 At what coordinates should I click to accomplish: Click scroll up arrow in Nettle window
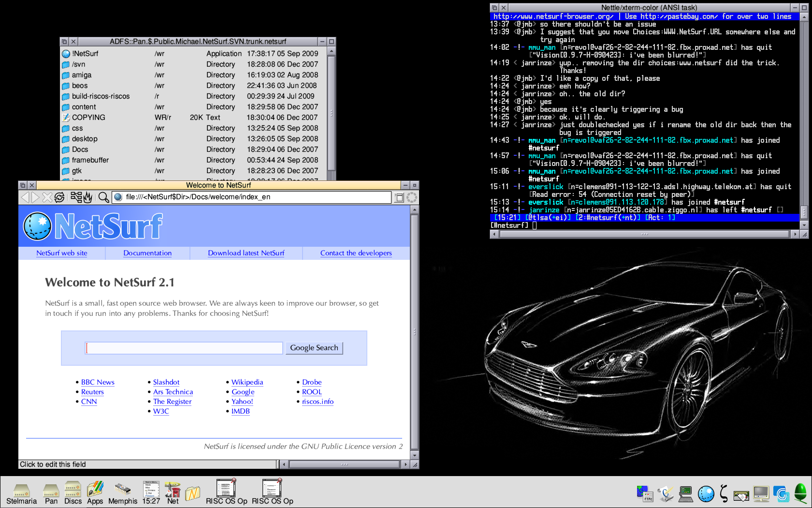[804, 17]
